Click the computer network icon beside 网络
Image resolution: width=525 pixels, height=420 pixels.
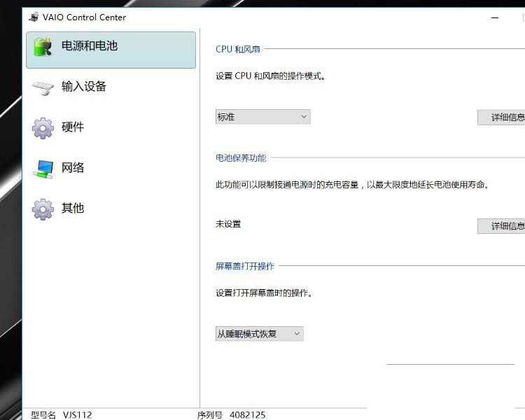[43, 169]
